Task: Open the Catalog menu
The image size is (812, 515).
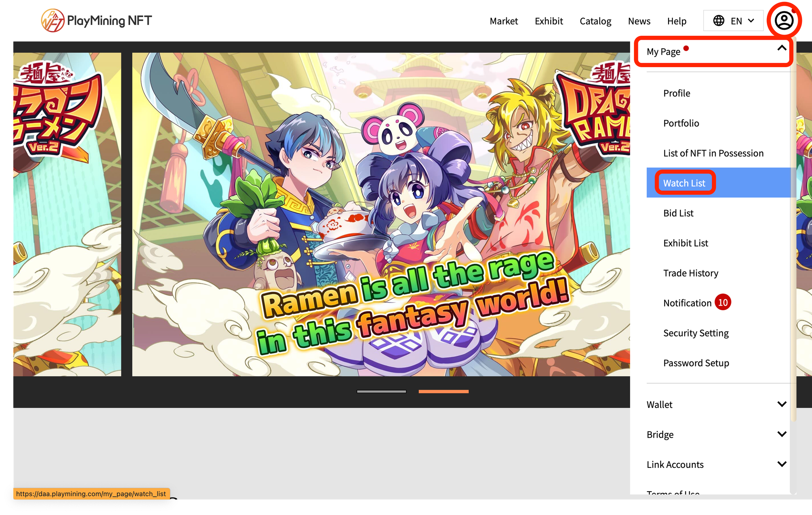Action: [595, 21]
